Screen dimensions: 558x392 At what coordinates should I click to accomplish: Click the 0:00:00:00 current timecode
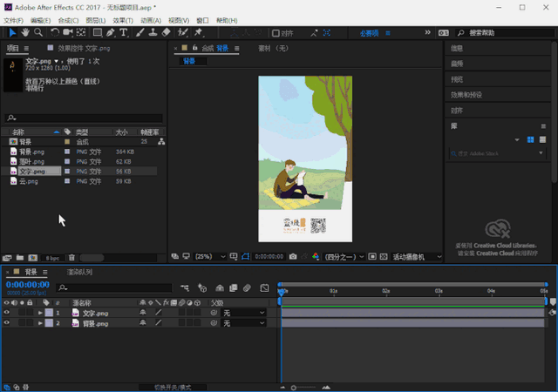coord(27,285)
